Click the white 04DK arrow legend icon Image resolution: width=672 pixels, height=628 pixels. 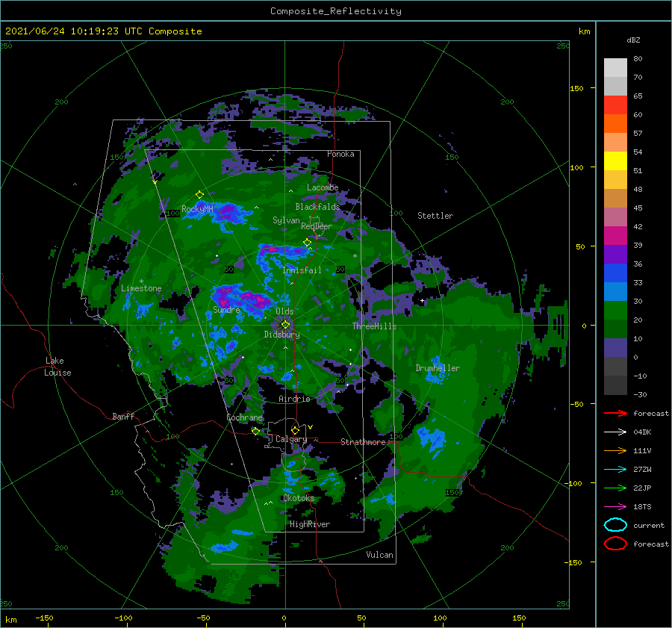[x=615, y=432]
